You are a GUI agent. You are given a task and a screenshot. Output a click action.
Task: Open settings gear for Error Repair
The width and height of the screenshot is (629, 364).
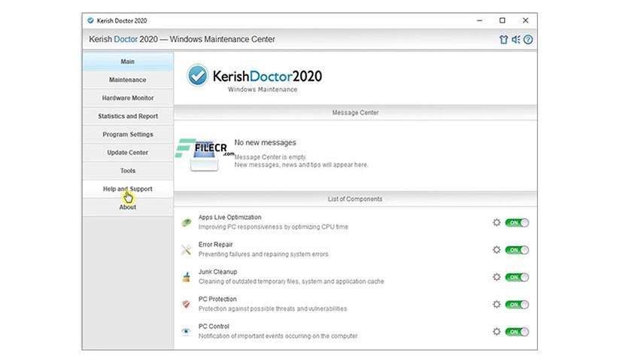point(497,250)
